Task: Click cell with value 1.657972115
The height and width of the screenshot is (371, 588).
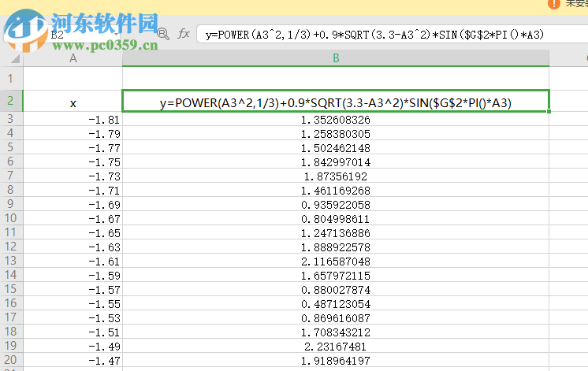Action: point(336,276)
